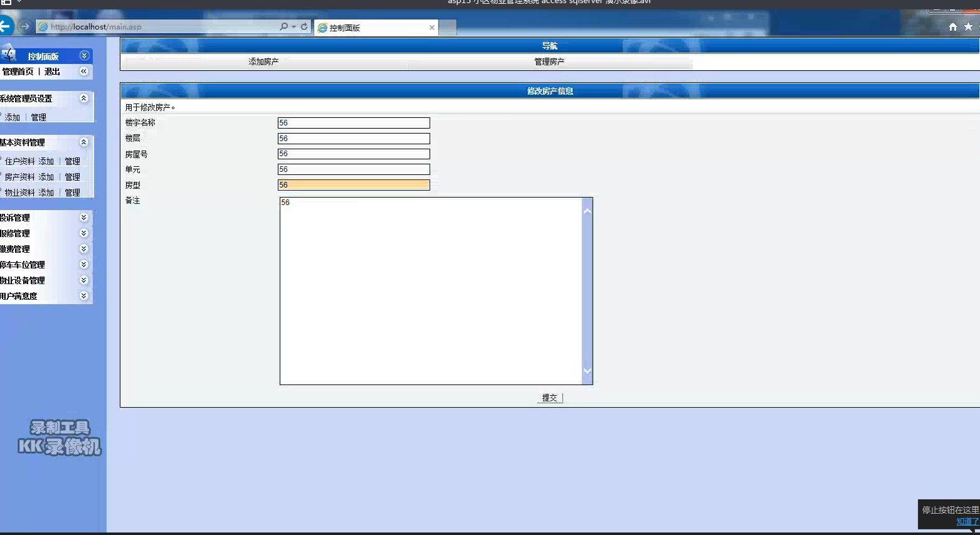Select the 控制面版 browser tab
Screen dimensions: 980x535
coord(376,28)
